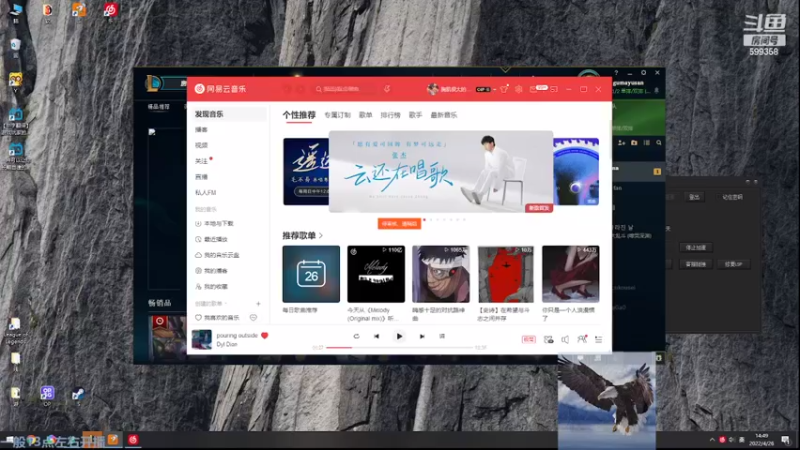Screen dimensions: 800x450
Task: Click the VIP badge beside username
Action: pos(482,89)
